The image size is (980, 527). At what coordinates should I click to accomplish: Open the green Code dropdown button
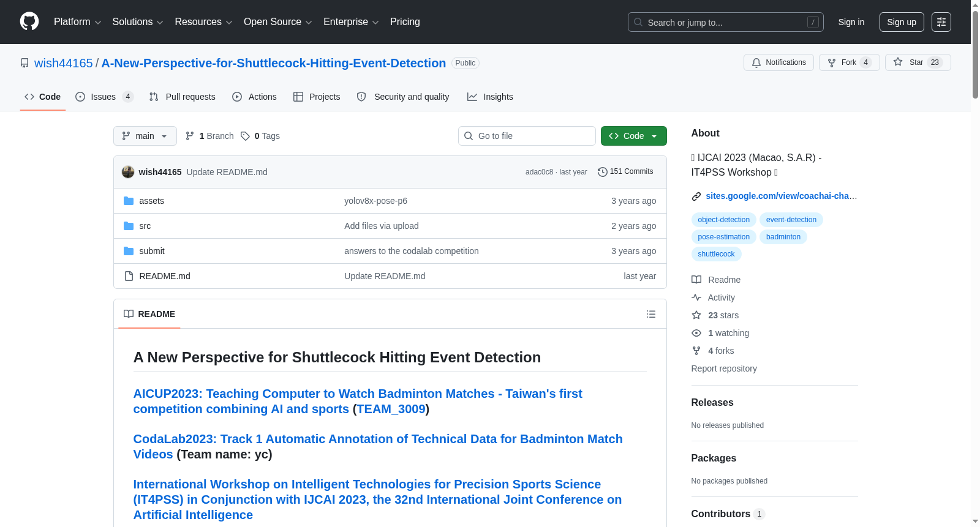point(634,136)
